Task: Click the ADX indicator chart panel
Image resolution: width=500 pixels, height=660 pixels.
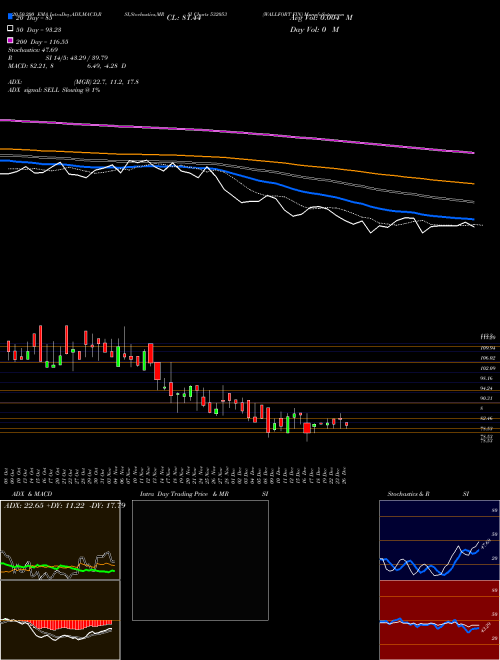Action: (60, 540)
